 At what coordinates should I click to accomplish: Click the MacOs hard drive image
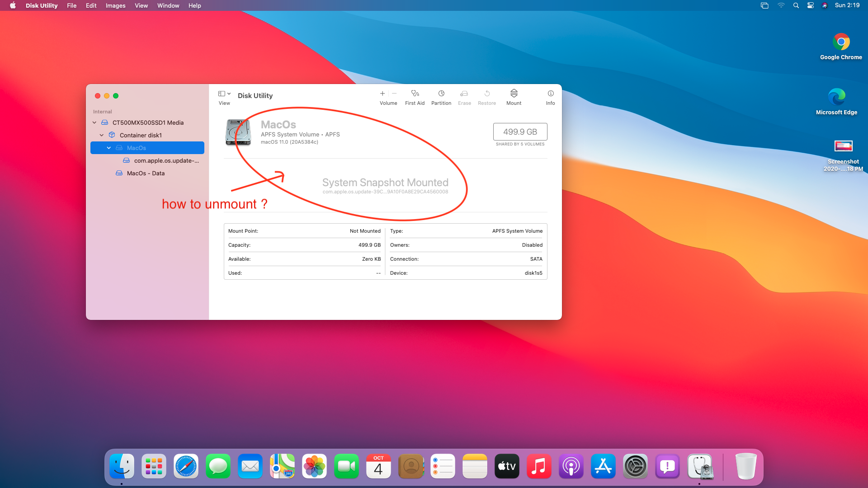(x=238, y=132)
